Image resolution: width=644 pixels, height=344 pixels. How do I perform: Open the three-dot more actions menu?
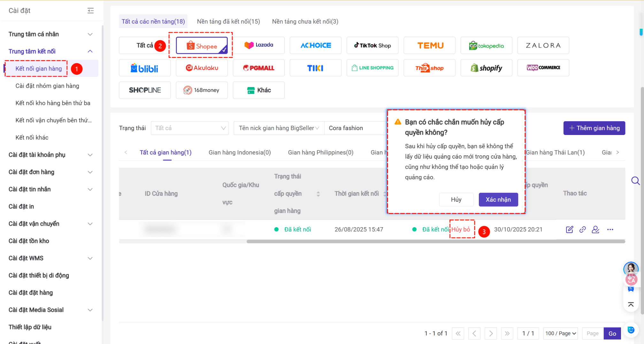[x=610, y=229]
